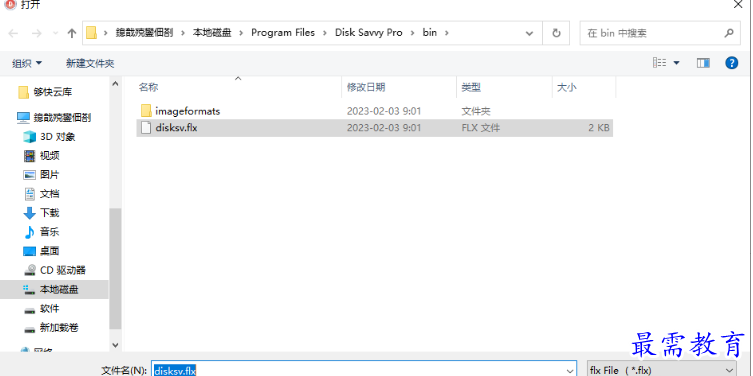This screenshot has height=376, width=753.
Task: Click the imageformats folder icon
Action: click(146, 111)
